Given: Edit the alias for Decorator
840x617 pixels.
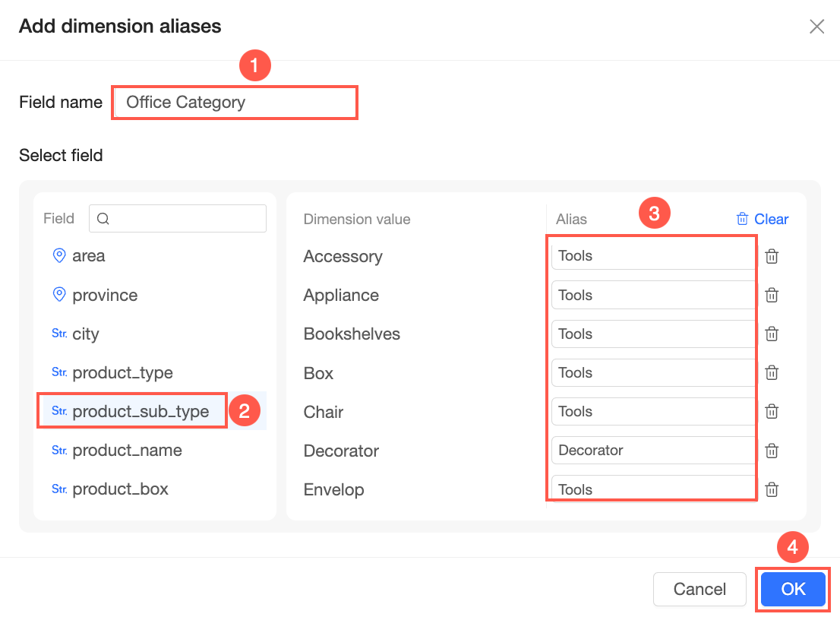Looking at the screenshot, I should pos(652,451).
